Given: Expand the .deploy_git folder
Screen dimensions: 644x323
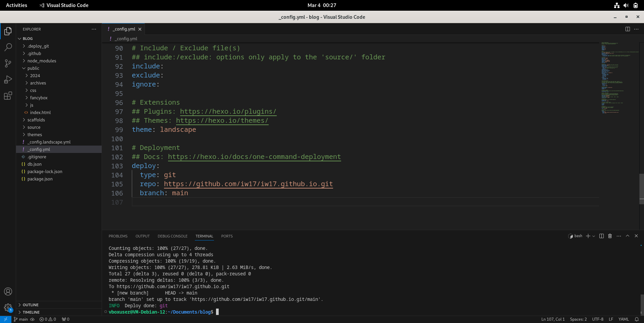Looking at the screenshot, I should (59, 46).
